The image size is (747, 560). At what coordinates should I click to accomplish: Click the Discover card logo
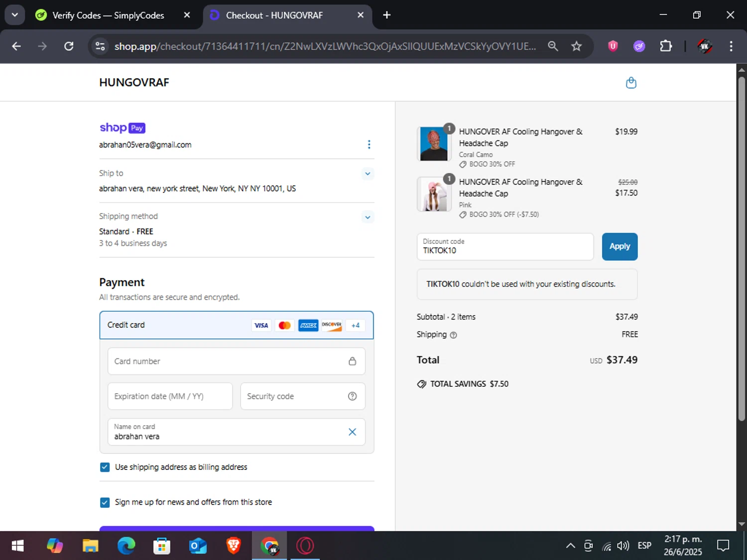pyautogui.click(x=332, y=326)
